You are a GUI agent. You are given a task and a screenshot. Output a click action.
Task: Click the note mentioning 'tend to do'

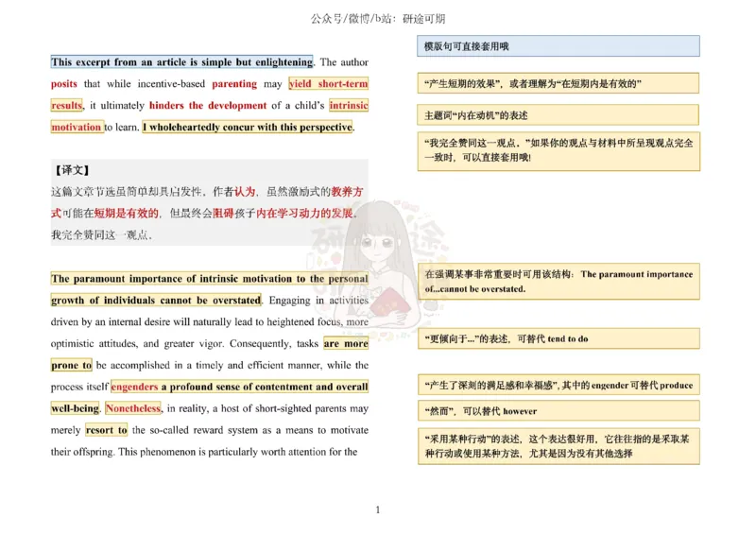558,338
